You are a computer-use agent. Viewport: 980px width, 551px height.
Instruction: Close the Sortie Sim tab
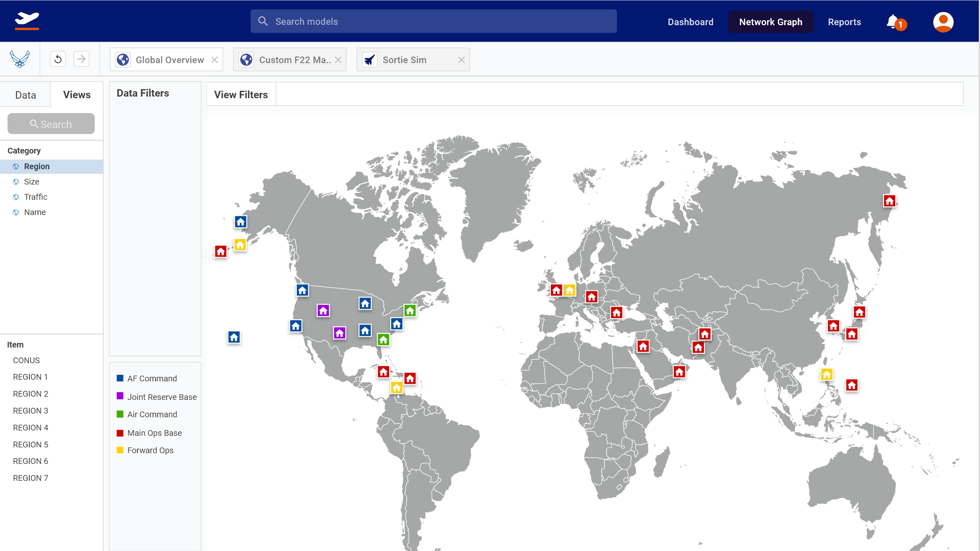click(461, 60)
